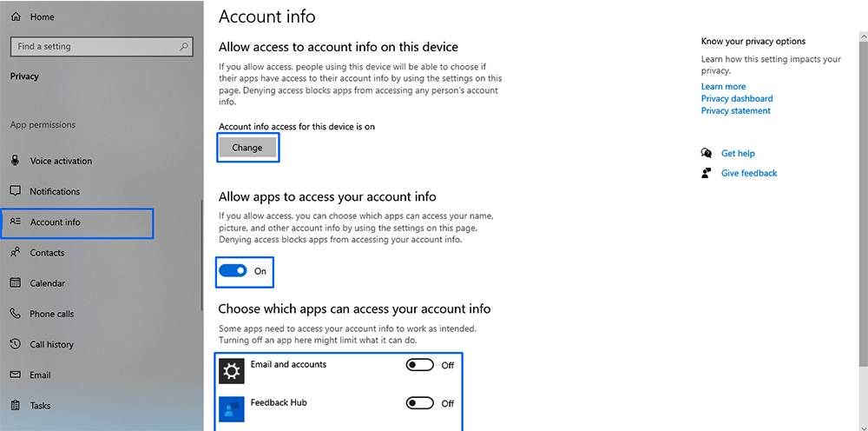Click the Account info person icon
The height and width of the screenshot is (431, 868).
16,222
